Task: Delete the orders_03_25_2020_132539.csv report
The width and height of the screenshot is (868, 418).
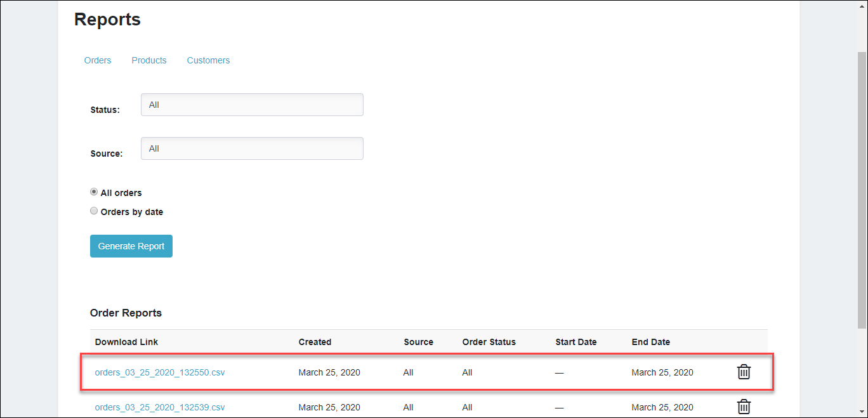Action: point(743,407)
